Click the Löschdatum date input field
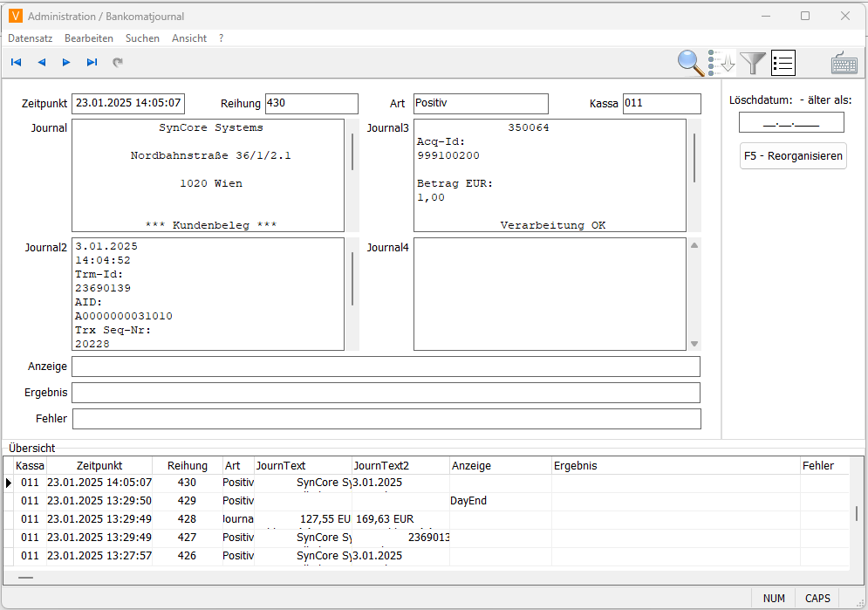Screen dimensions: 868x610 tap(791, 123)
